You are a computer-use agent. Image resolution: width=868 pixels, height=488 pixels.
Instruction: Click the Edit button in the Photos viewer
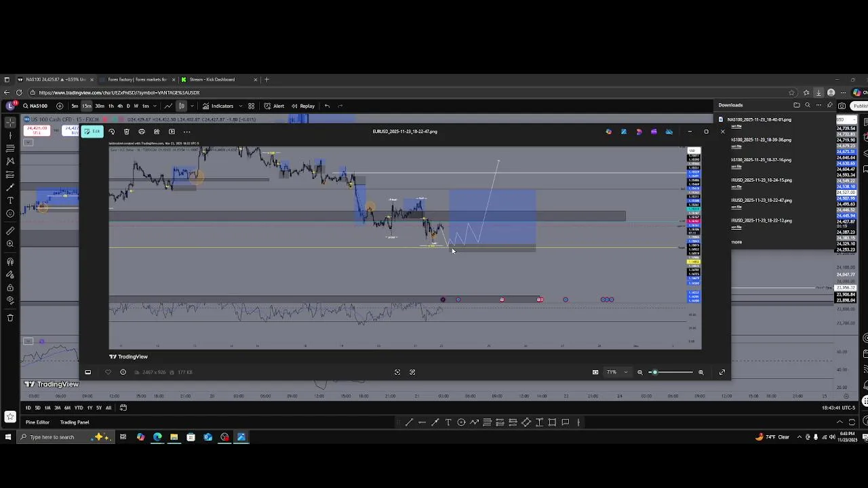coord(92,131)
